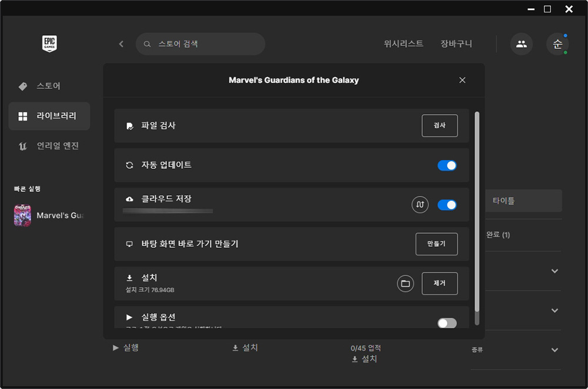This screenshot has height=389, width=588.
Task: Click the 검사 verify button
Action: pyautogui.click(x=439, y=125)
